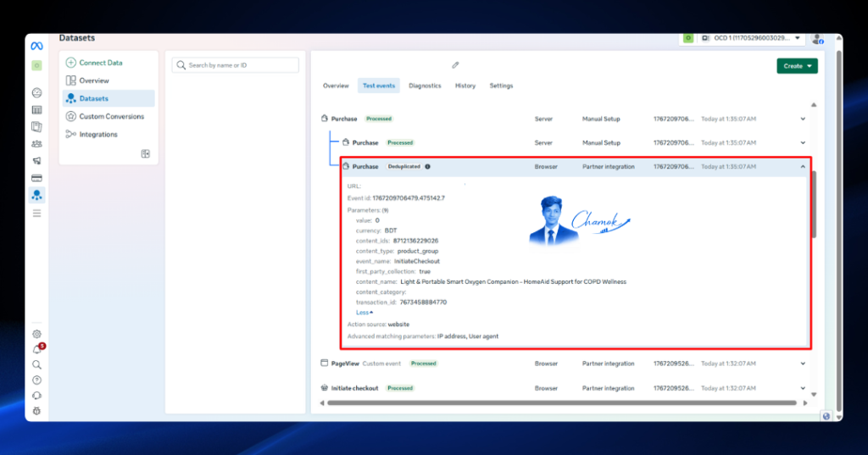The image size is (868, 455).
Task: Click the events list scroll-down arrow
Action: coord(814,395)
